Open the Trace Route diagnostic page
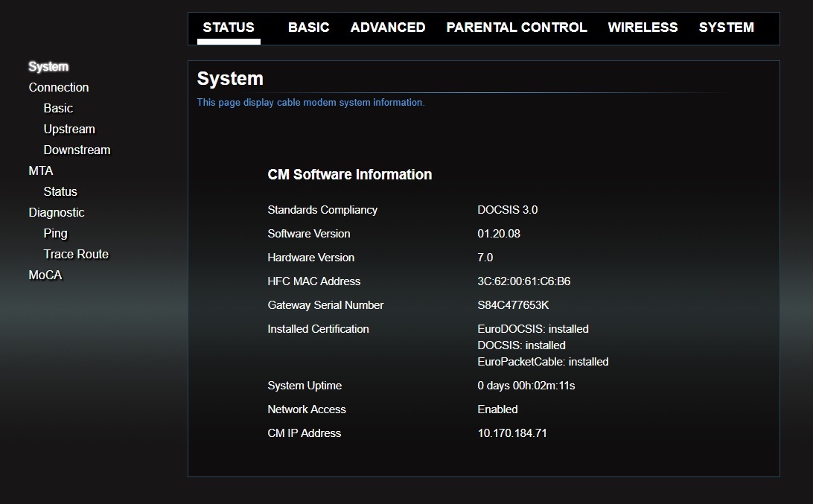The width and height of the screenshot is (813, 504). pos(76,254)
